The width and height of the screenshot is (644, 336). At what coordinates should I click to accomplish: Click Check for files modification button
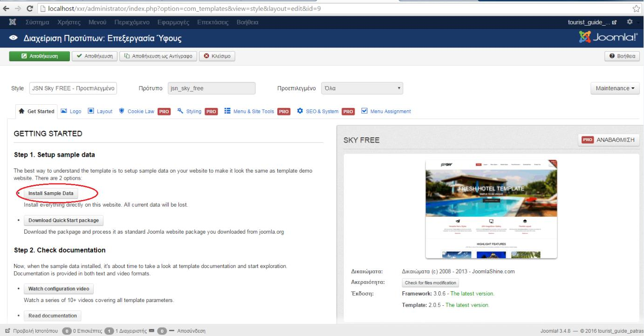click(x=431, y=283)
